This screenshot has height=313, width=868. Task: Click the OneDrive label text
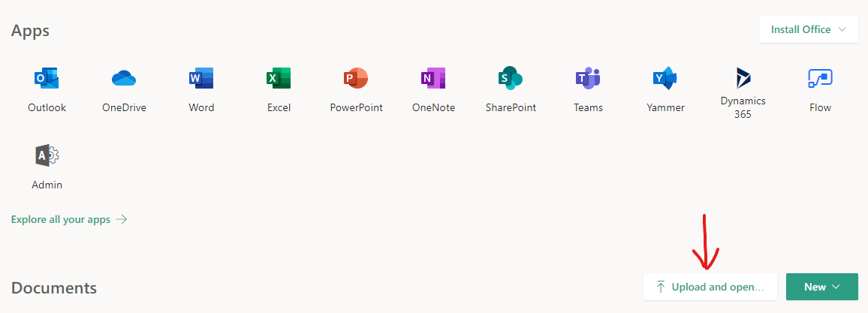tap(124, 108)
